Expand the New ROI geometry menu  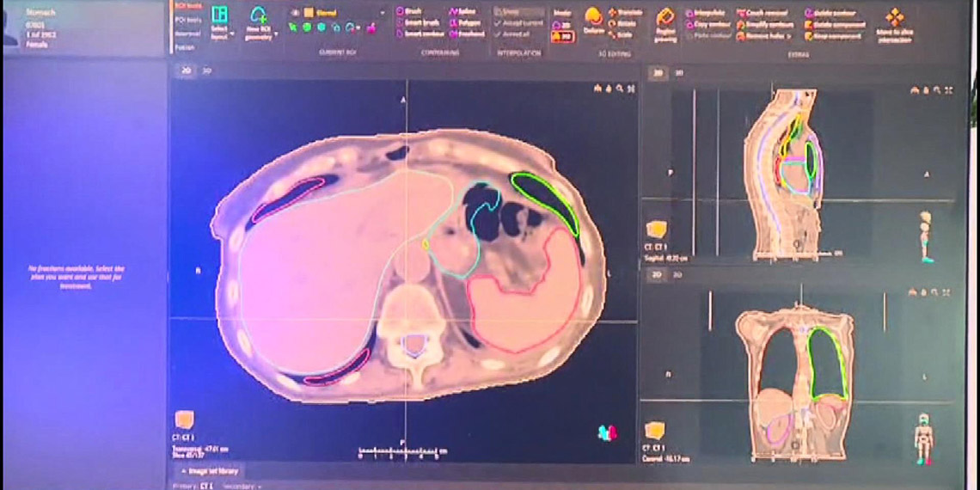click(x=258, y=21)
